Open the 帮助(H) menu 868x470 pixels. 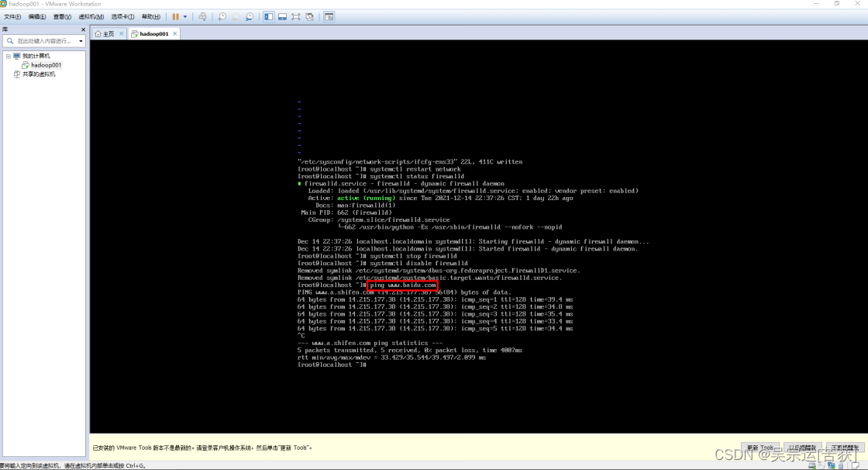click(150, 16)
